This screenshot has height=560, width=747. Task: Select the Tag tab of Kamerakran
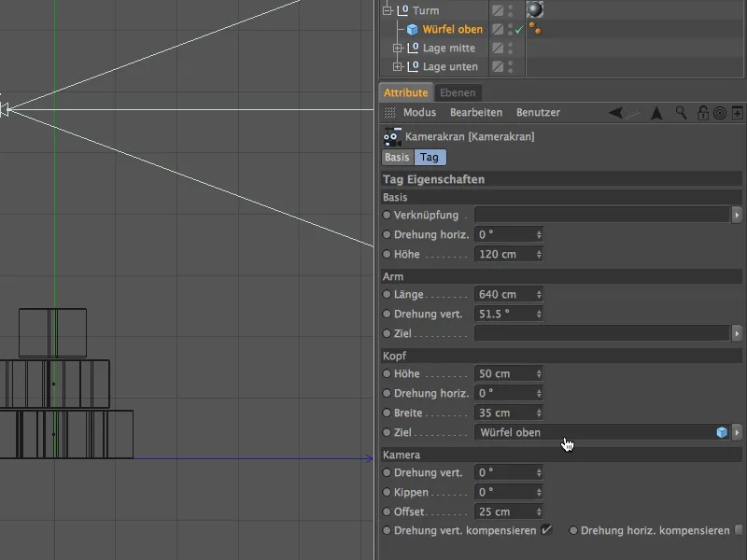[x=430, y=157]
